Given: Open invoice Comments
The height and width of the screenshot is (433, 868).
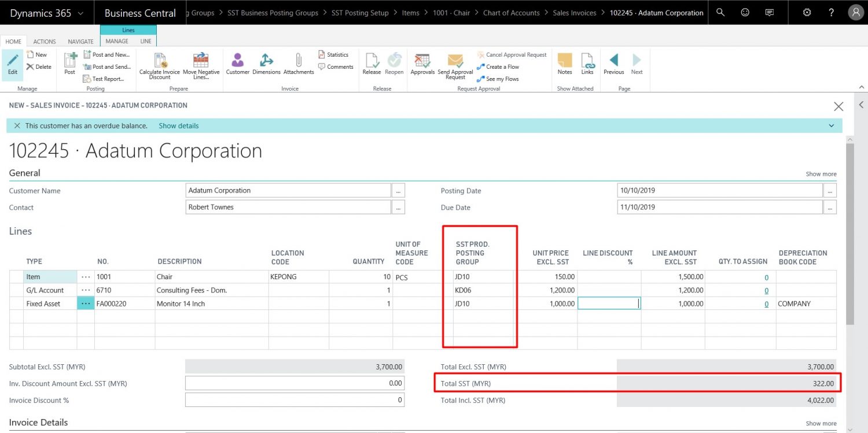Looking at the screenshot, I should pos(336,67).
